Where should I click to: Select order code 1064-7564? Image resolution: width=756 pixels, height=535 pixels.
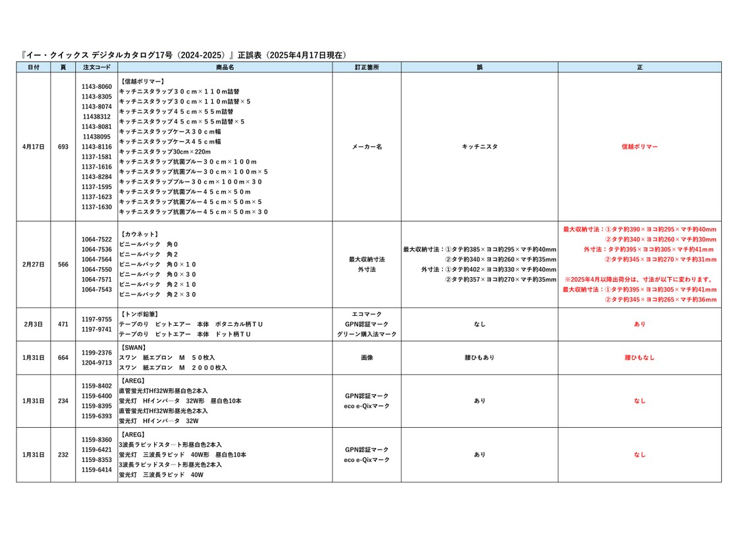(96, 259)
